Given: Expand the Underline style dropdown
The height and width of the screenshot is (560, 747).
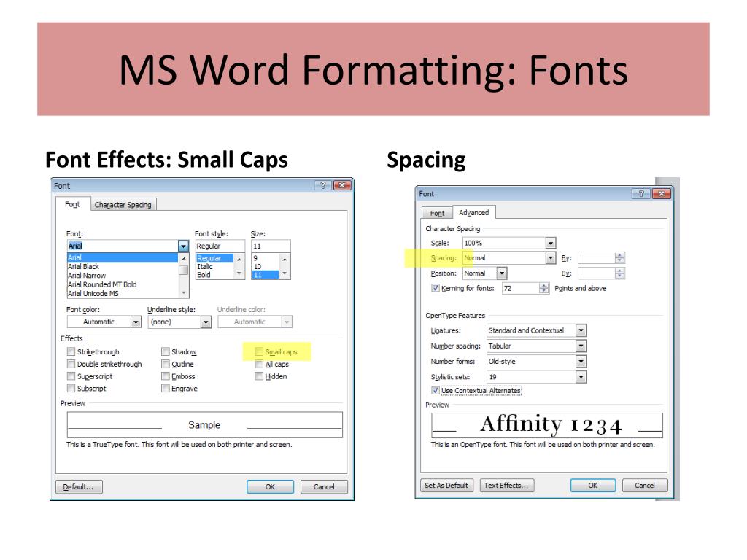Looking at the screenshot, I should coord(206,322).
